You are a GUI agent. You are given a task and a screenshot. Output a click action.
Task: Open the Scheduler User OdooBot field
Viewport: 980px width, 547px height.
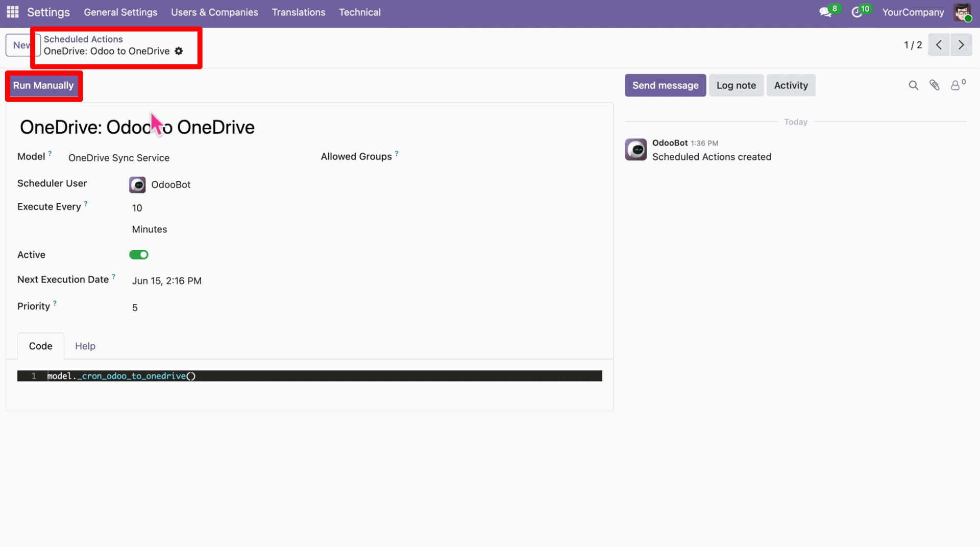170,185
